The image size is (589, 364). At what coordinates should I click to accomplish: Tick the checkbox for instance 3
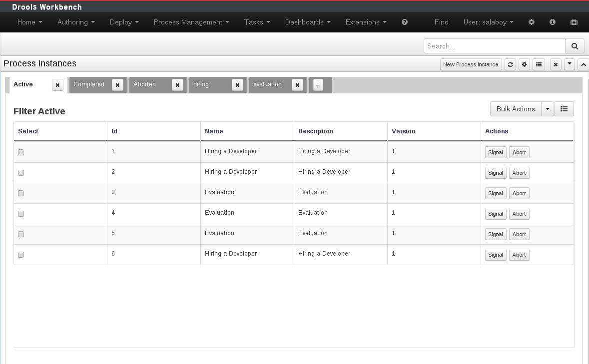click(21, 193)
